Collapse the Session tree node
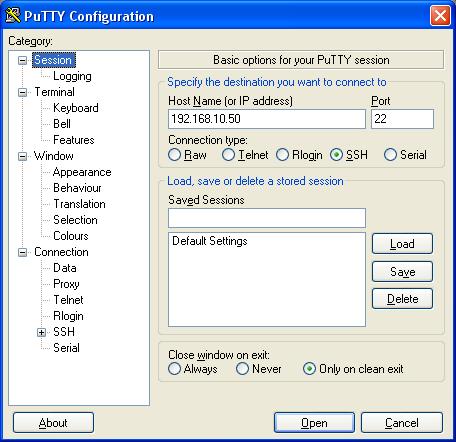Image resolution: width=456 pixels, height=442 pixels. (x=22, y=60)
